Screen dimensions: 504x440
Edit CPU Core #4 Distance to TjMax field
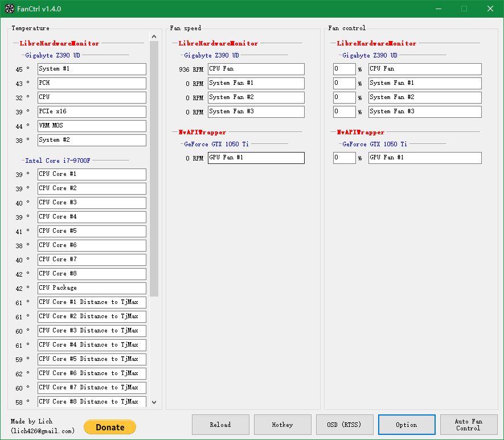point(92,345)
